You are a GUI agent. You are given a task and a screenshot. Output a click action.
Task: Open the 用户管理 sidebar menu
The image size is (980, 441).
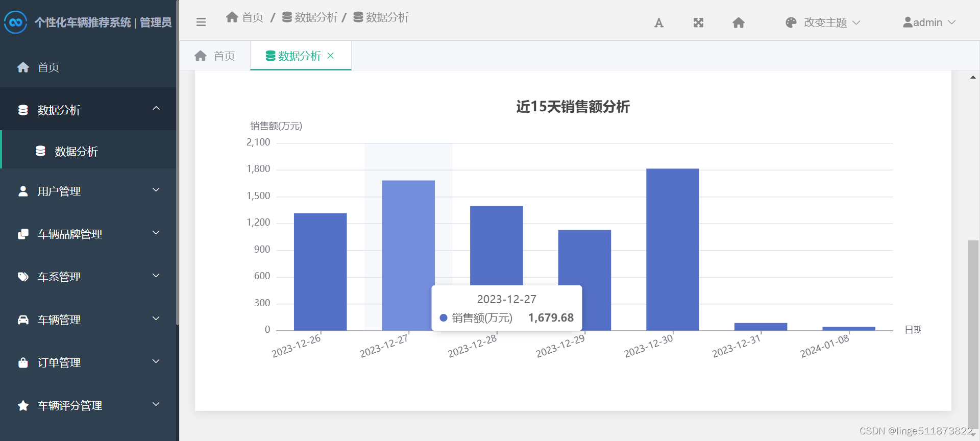click(x=88, y=191)
